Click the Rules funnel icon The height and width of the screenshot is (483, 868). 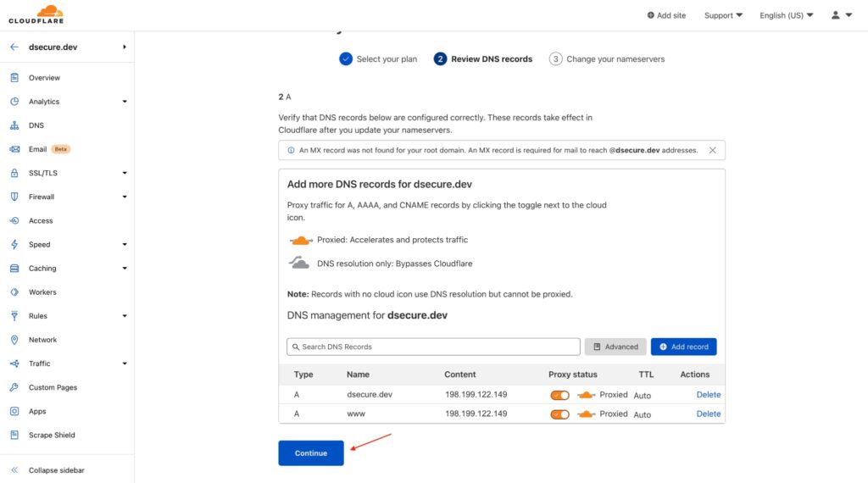pyautogui.click(x=14, y=315)
